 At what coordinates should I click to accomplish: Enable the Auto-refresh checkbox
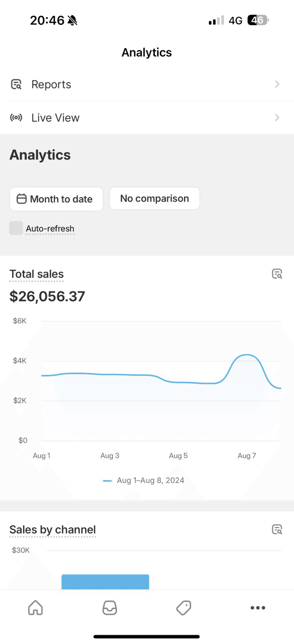(16, 228)
